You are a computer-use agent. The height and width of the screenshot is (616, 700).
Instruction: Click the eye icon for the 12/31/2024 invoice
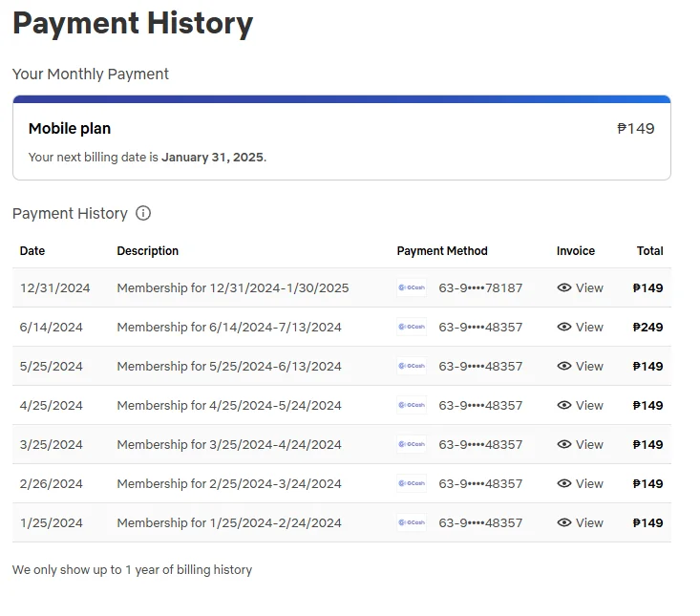564,287
